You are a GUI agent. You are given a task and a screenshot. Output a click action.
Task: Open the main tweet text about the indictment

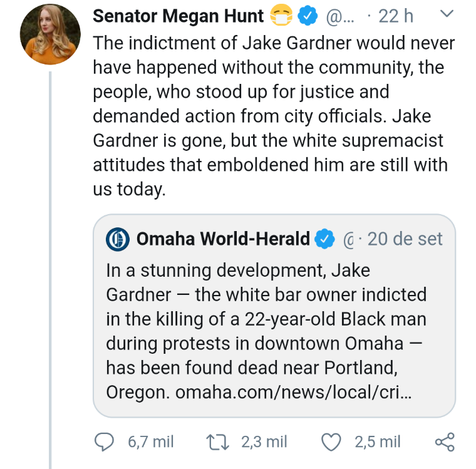tap(272, 116)
